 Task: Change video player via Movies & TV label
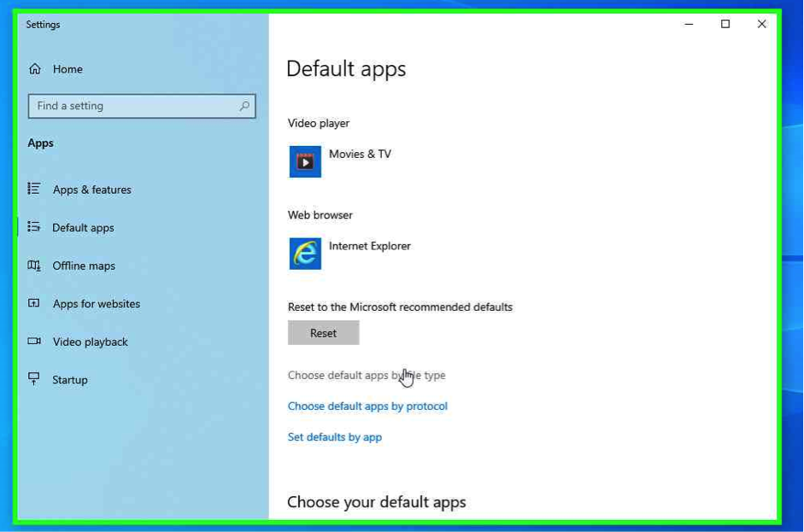tap(360, 155)
